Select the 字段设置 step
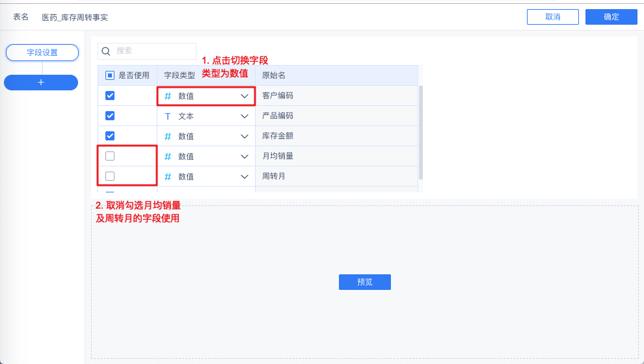The image size is (644, 364). pos(42,53)
